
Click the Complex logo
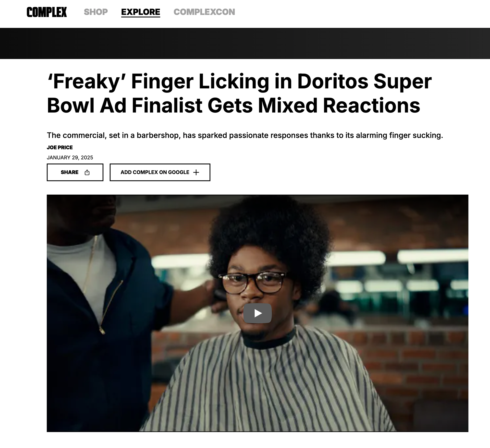(x=47, y=12)
